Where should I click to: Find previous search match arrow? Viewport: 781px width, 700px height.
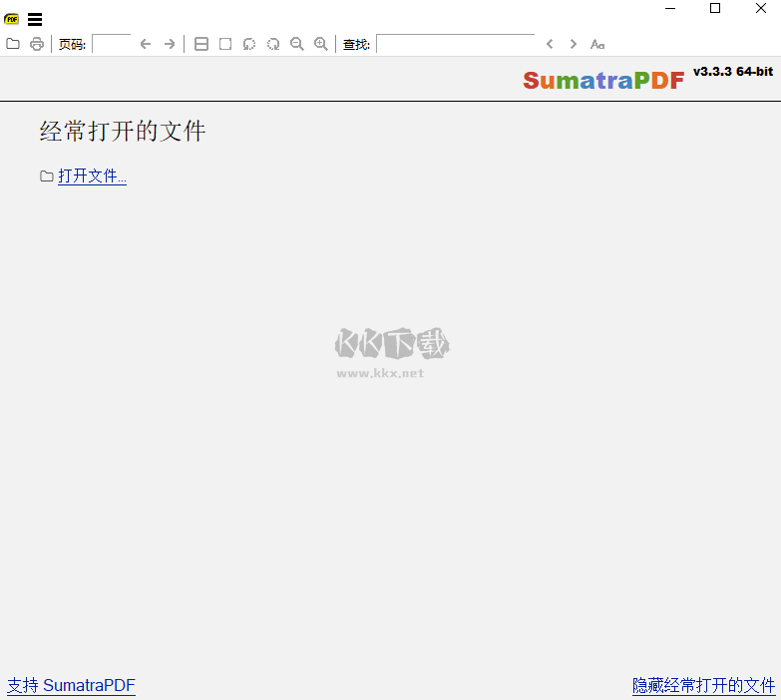pos(550,44)
